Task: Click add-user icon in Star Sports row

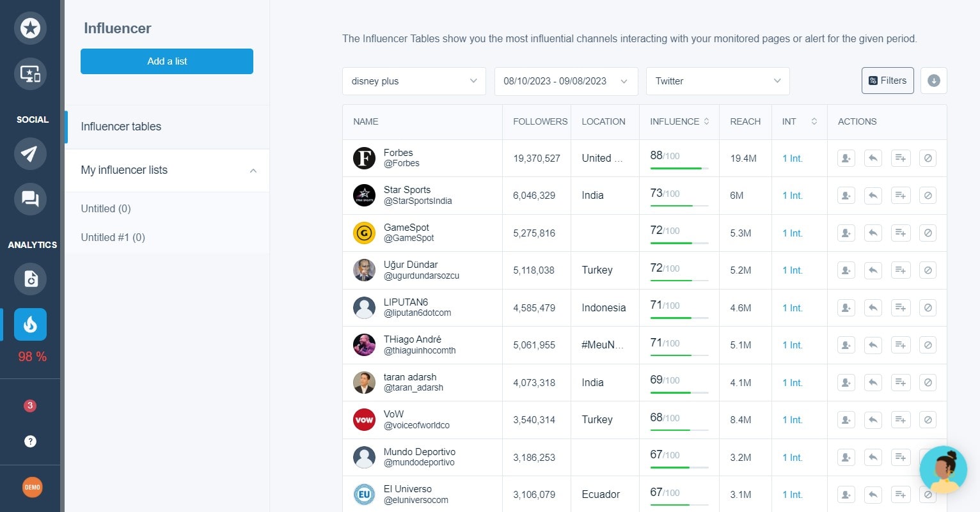Action: point(846,195)
